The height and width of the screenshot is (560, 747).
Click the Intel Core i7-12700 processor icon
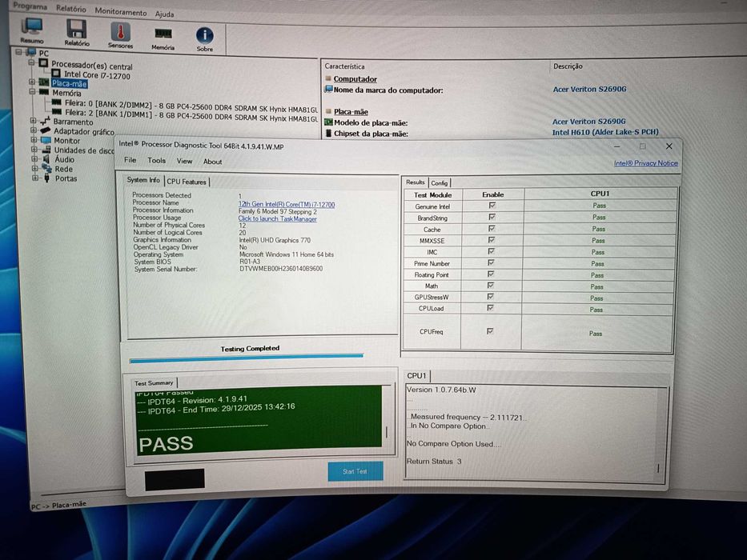pyautogui.click(x=56, y=74)
